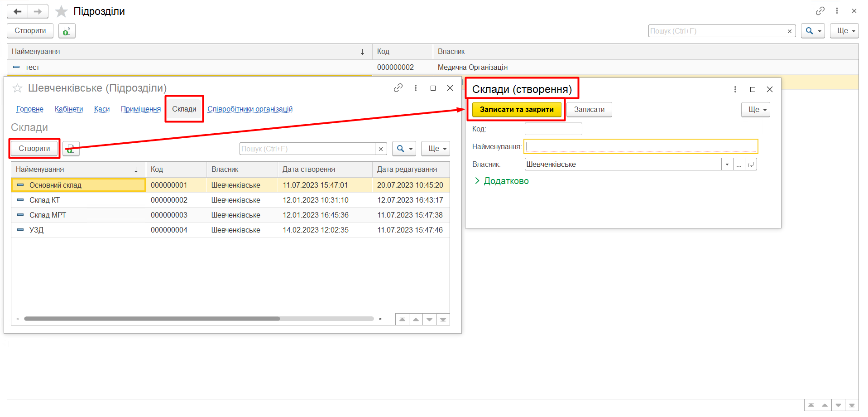The width and height of the screenshot is (868, 417).
Task: Click Створити button in Склади panel
Action: pos(34,149)
